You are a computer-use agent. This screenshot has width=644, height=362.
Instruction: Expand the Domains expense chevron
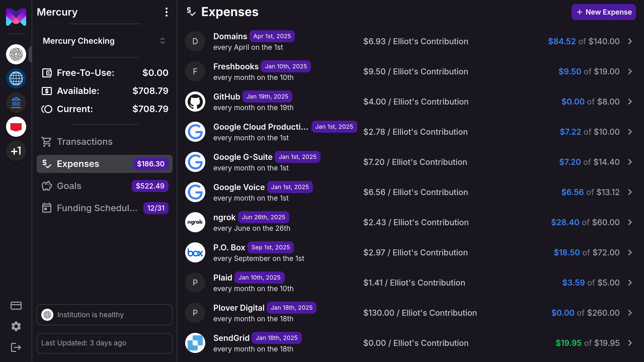coord(630,41)
